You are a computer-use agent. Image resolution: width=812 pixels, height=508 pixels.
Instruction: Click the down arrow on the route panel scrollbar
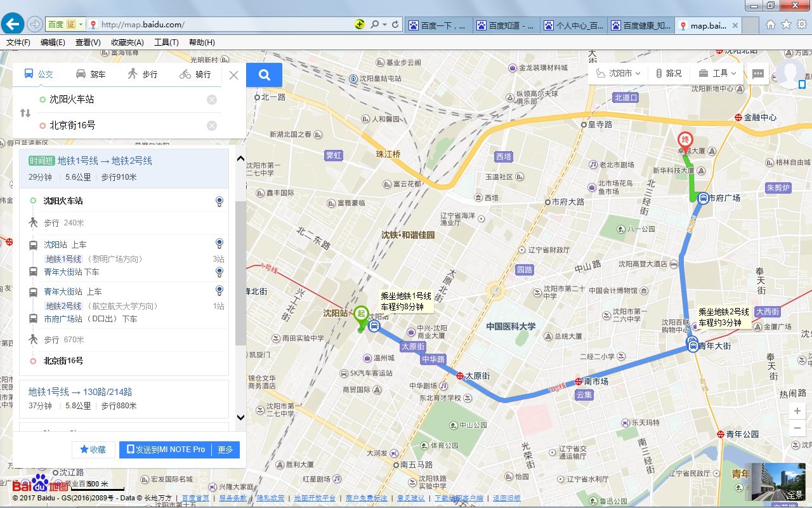point(240,418)
